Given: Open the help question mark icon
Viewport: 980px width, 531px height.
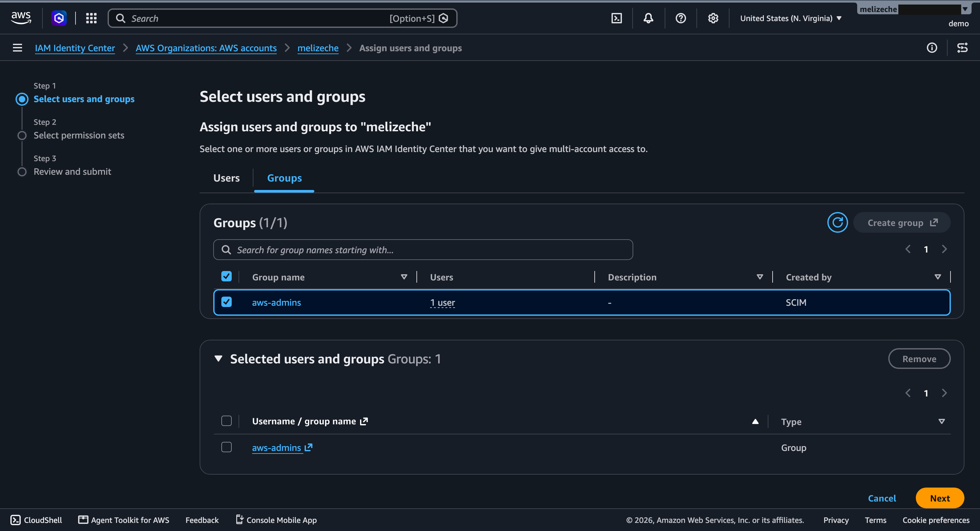Looking at the screenshot, I should (x=681, y=18).
